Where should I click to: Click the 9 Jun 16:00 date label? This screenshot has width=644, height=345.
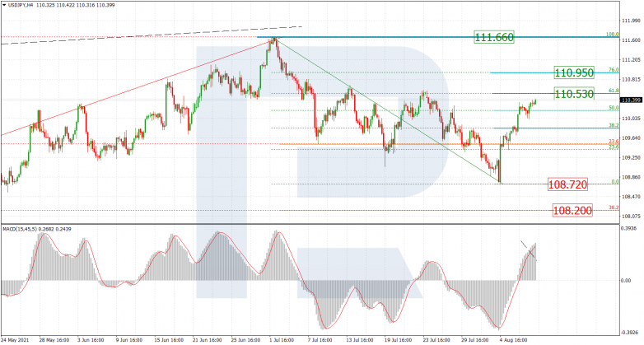point(129,341)
